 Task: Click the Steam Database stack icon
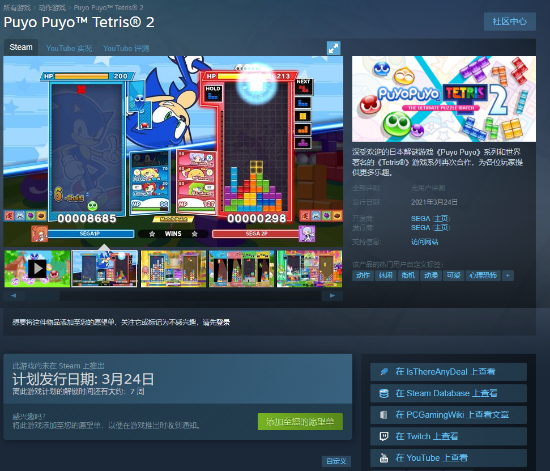click(x=384, y=393)
